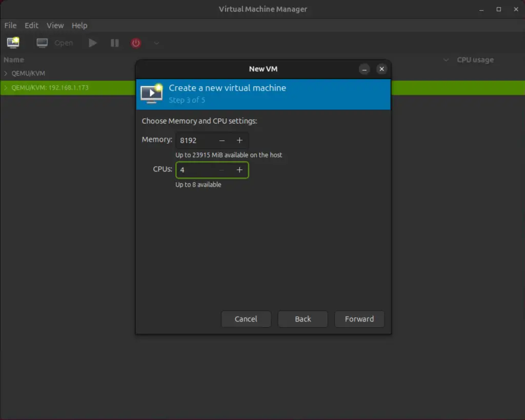Cancel the New VM wizard

[246, 319]
